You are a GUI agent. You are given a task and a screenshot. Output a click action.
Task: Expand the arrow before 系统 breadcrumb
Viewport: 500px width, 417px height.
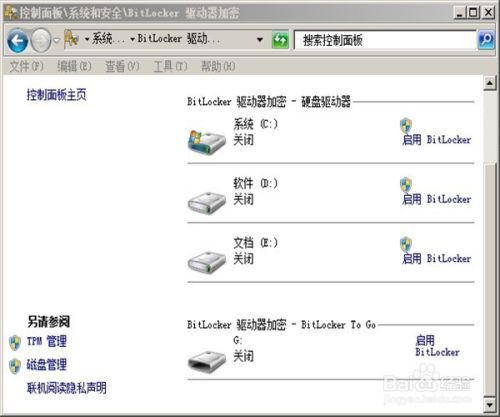[x=87, y=40]
